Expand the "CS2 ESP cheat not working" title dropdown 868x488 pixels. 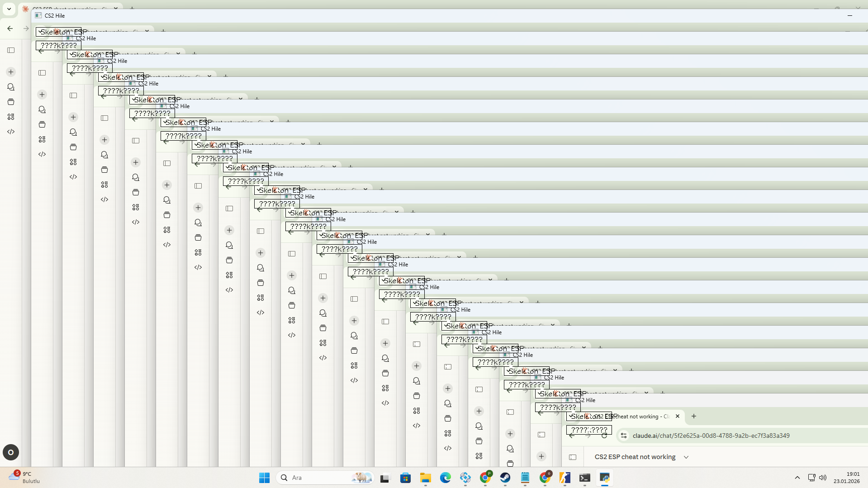(x=686, y=457)
